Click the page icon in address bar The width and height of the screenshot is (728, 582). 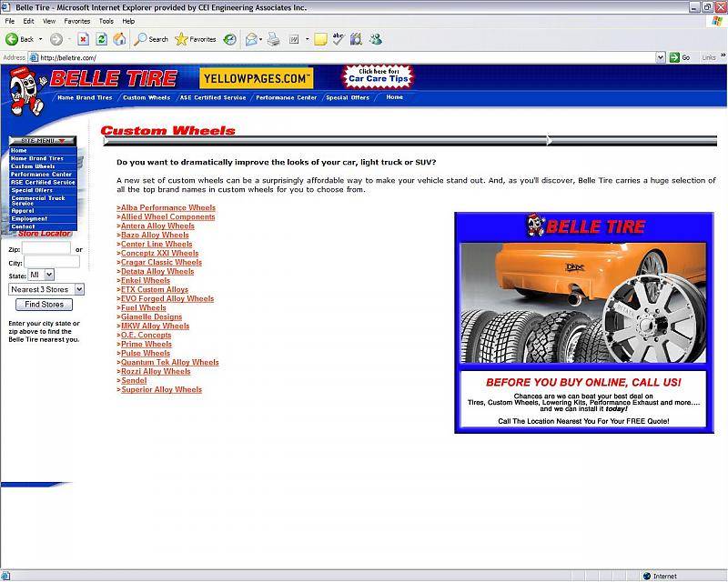(x=34, y=57)
